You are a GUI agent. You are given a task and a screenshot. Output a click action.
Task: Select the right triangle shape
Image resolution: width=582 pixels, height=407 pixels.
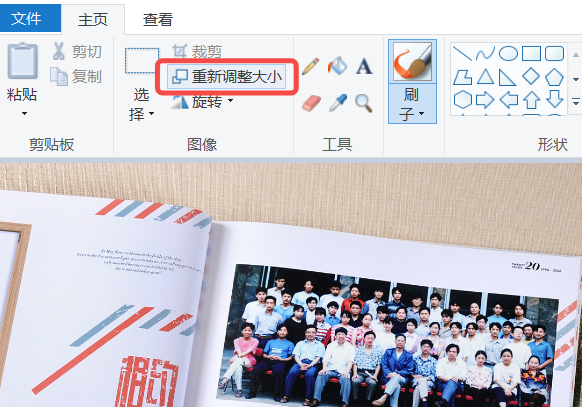(x=507, y=77)
